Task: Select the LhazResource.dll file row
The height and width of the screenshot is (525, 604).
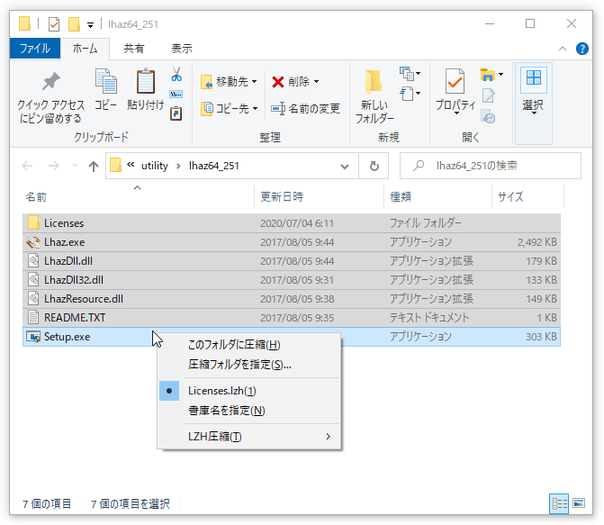Action: (292, 299)
